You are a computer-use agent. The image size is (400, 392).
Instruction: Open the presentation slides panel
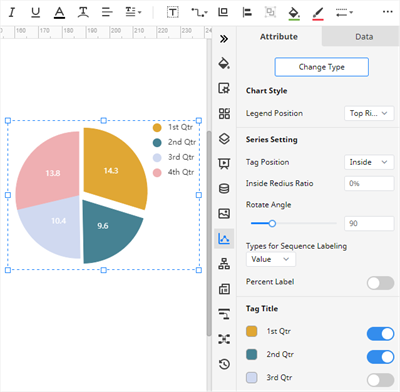tap(224, 163)
